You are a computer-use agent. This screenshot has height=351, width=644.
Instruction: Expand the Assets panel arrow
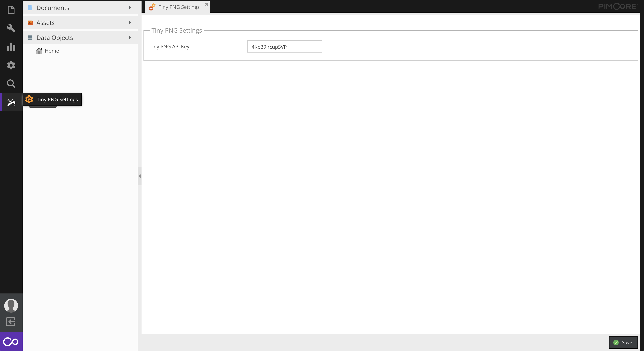pos(130,23)
